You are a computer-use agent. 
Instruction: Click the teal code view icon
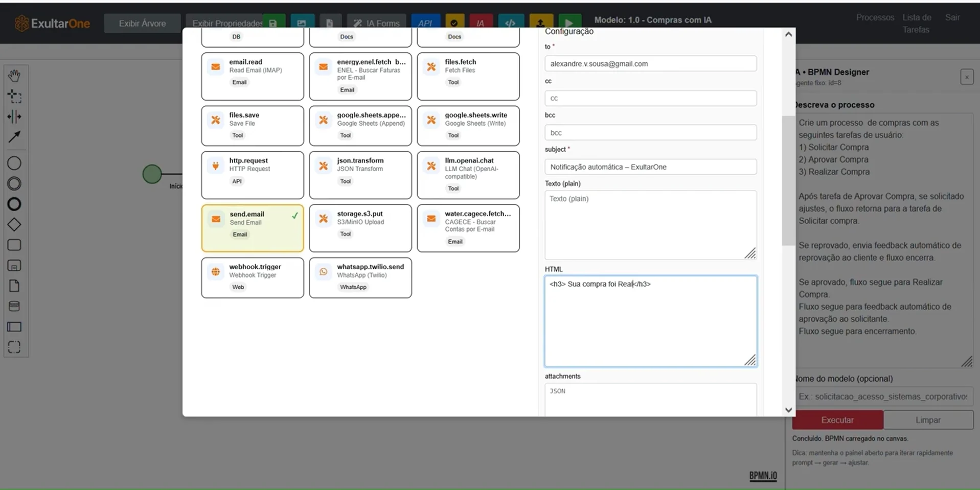(510, 22)
